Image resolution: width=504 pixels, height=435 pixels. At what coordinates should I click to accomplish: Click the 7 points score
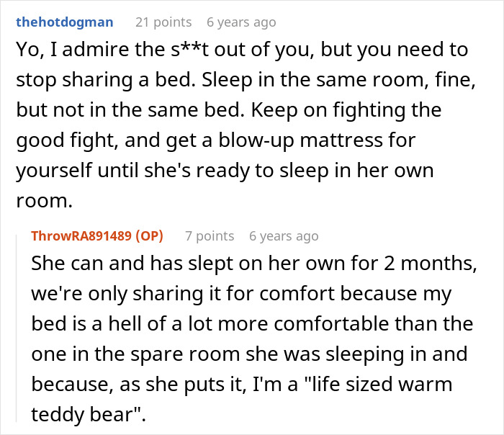(x=210, y=236)
